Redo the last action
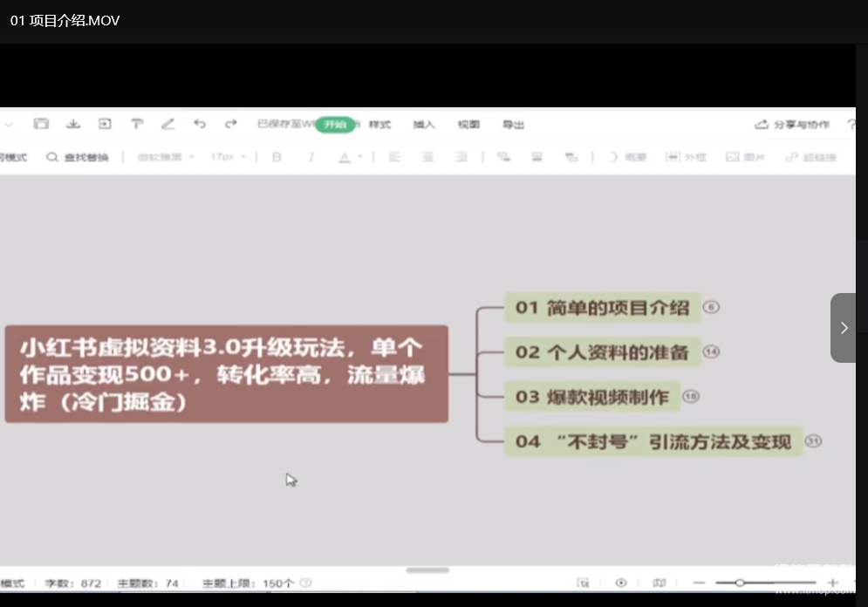The height and width of the screenshot is (607, 868). 231,124
